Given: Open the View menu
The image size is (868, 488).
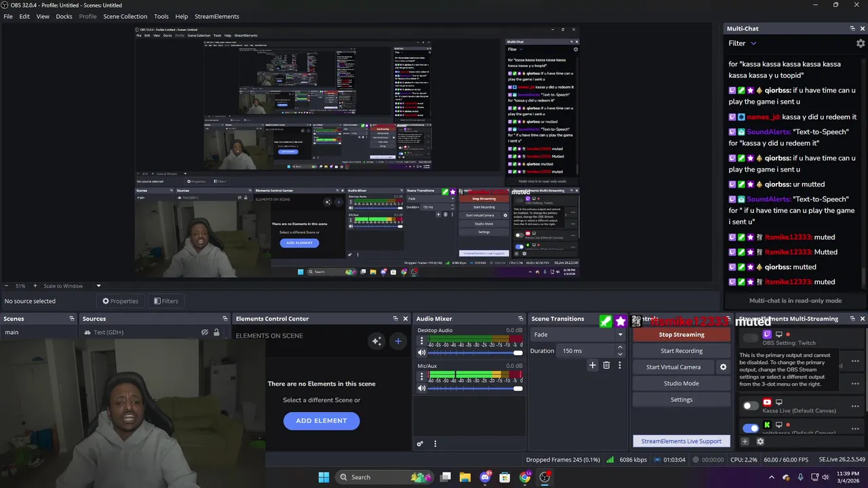Looking at the screenshot, I should 43,16.
